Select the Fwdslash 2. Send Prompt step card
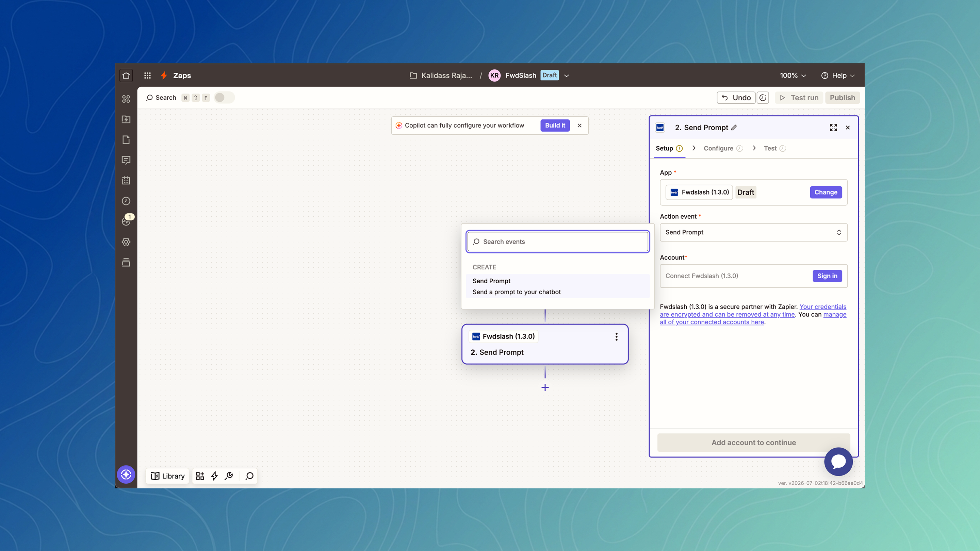 (545, 344)
